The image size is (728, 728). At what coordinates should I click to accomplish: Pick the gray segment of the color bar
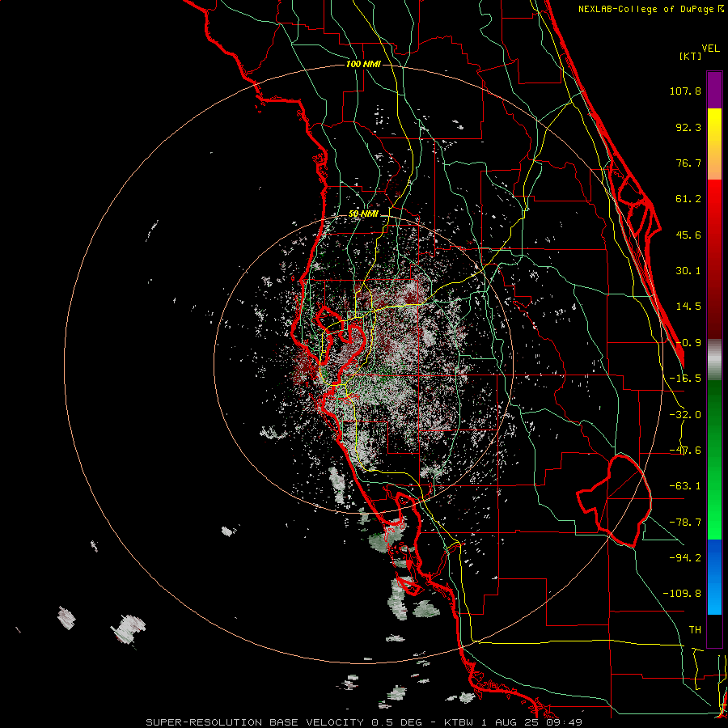[714, 360]
